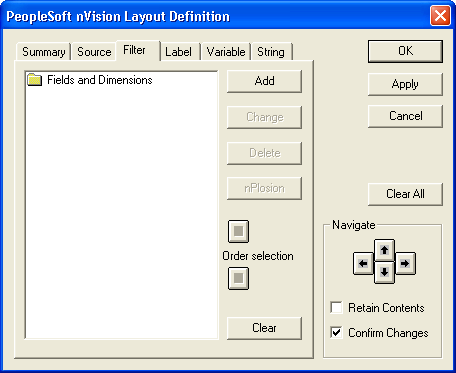Switch to the Summary tab
456x373 pixels.
tap(43, 52)
